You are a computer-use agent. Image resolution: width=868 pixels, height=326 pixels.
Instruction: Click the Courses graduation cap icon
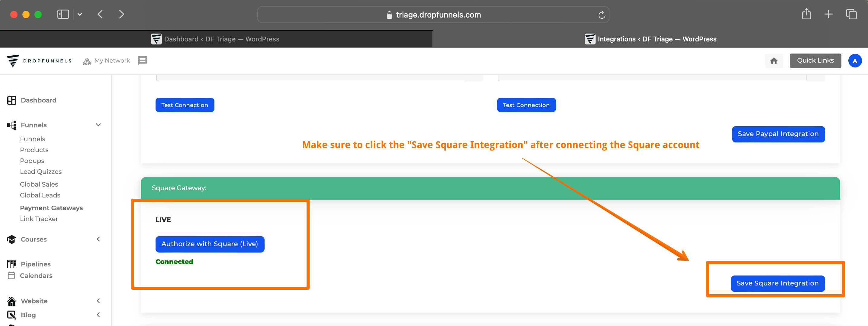coord(11,239)
